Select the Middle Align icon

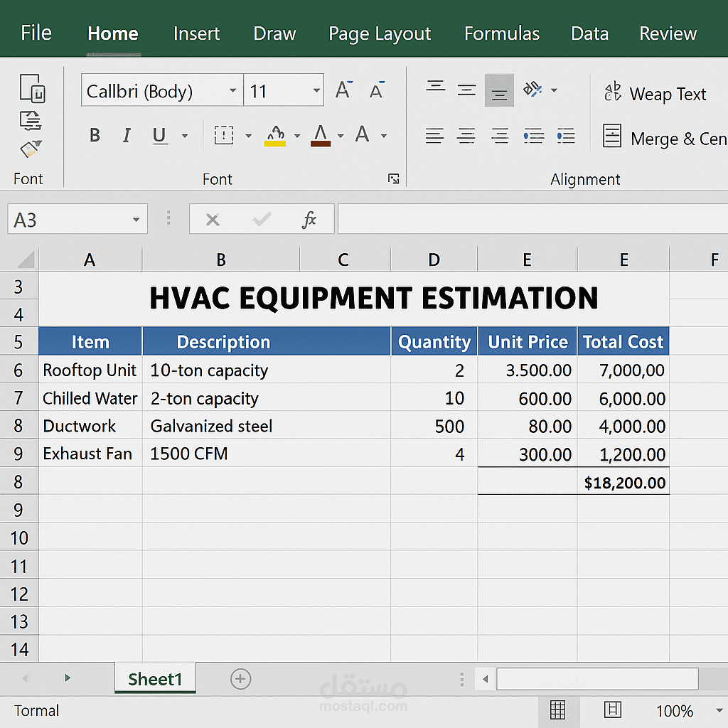coord(466,90)
